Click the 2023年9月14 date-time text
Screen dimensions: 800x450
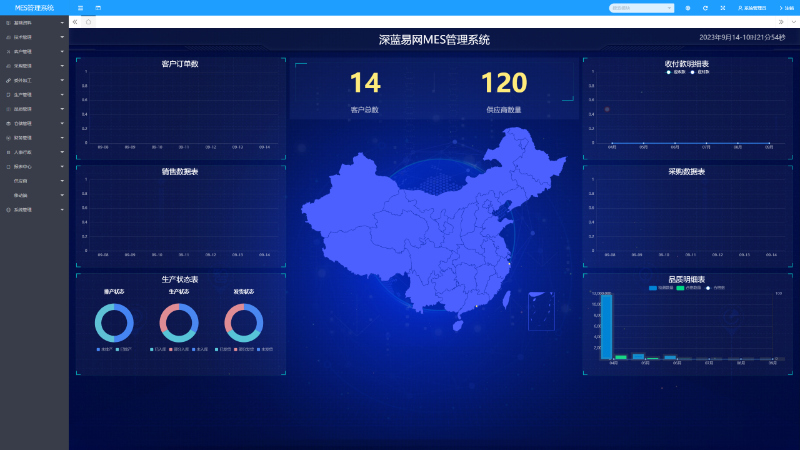tap(742, 37)
